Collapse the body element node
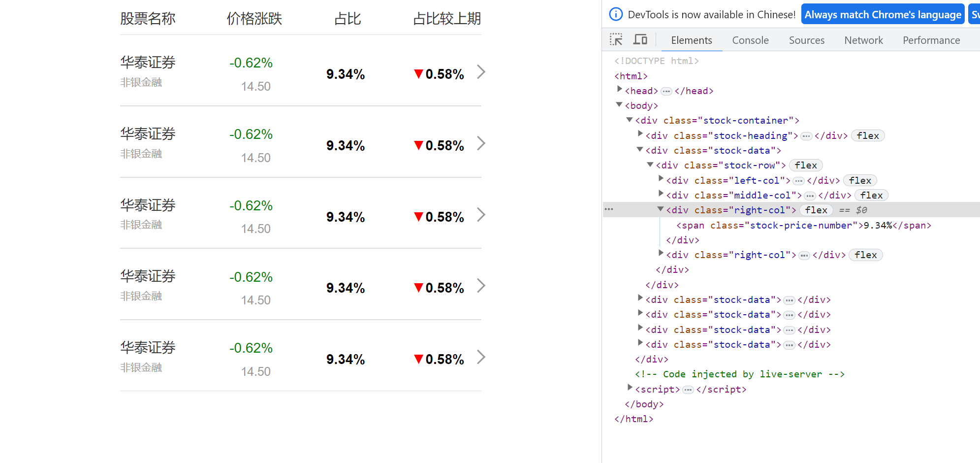This screenshot has width=980, height=463. pos(619,104)
